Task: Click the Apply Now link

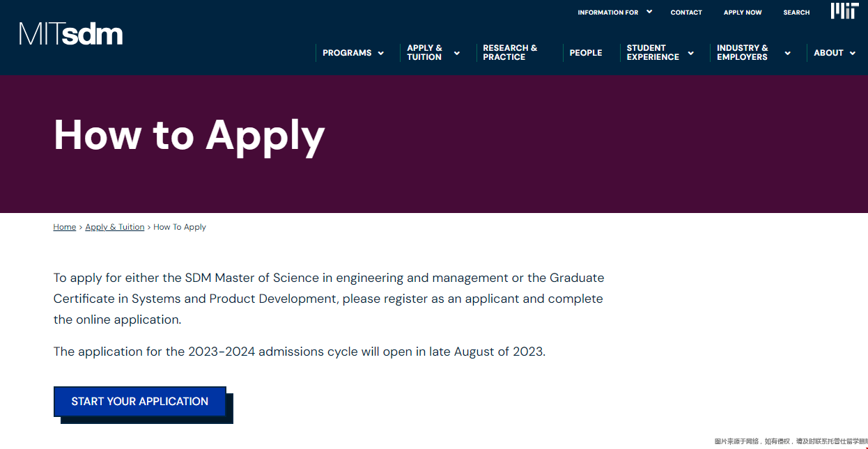Action: (743, 13)
